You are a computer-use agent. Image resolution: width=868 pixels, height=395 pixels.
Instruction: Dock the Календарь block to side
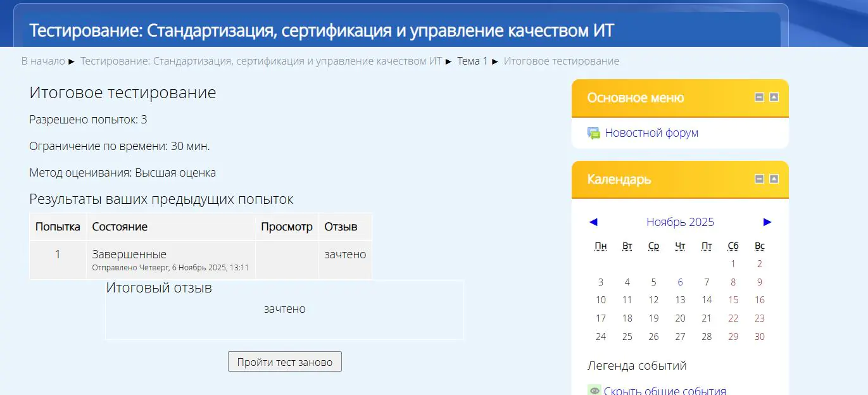coord(774,179)
